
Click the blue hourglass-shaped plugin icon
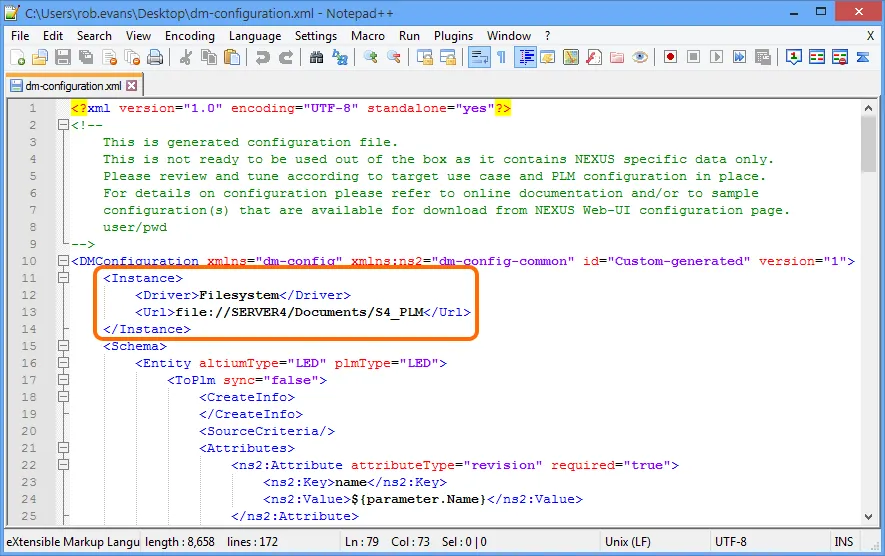pyautogui.click(x=863, y=57)
